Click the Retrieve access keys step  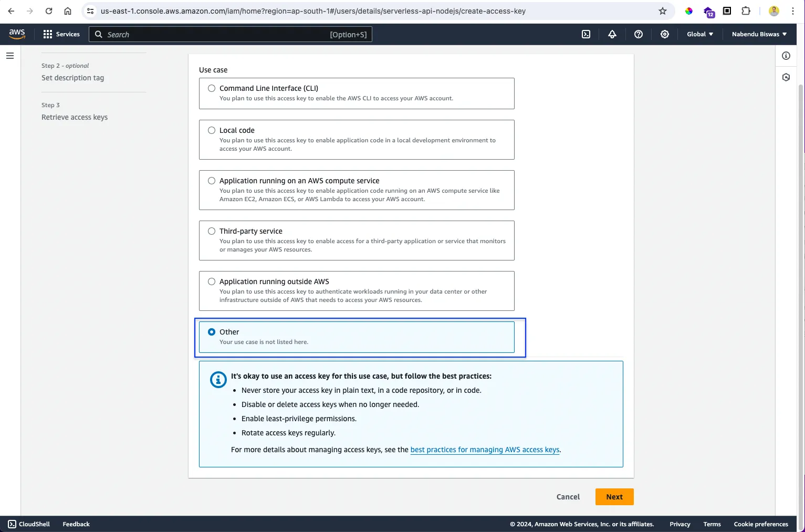click(75, 117)
